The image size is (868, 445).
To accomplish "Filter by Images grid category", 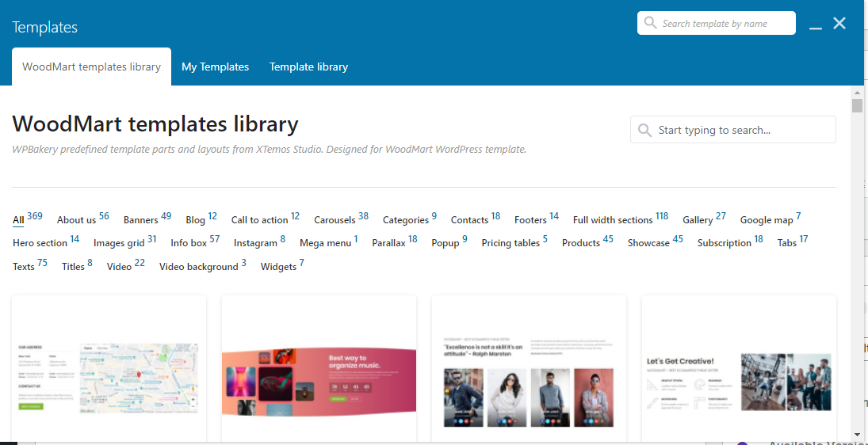I will pos(125,242).
